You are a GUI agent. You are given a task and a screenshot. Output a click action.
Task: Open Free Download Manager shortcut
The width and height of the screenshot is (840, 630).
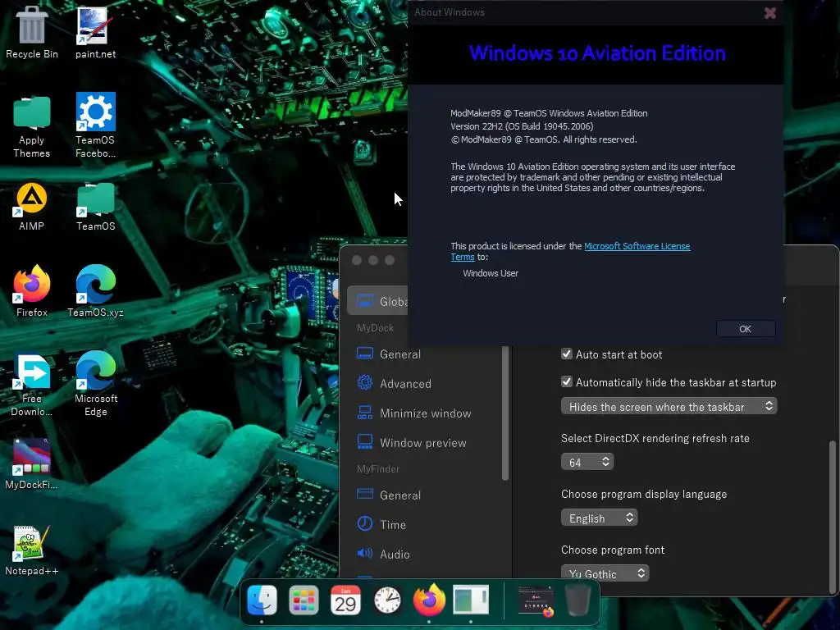[32, 385]
